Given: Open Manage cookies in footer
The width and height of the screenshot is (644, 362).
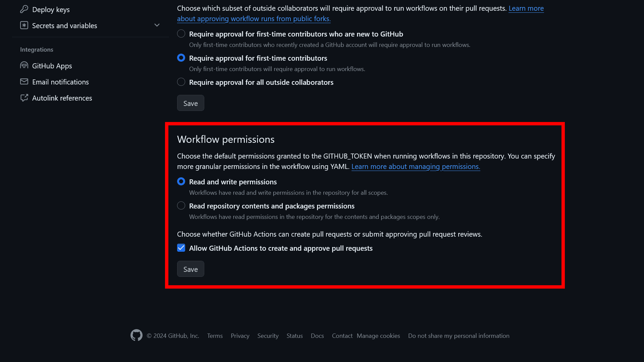Looking at the screenshot, I should click(378, 336).
